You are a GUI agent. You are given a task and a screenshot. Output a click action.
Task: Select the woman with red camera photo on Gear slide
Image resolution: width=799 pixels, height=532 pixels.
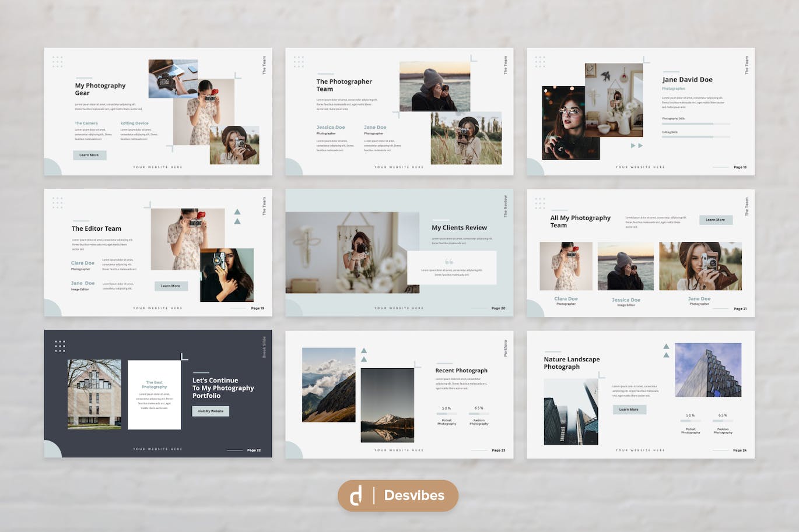coord(204,112)
